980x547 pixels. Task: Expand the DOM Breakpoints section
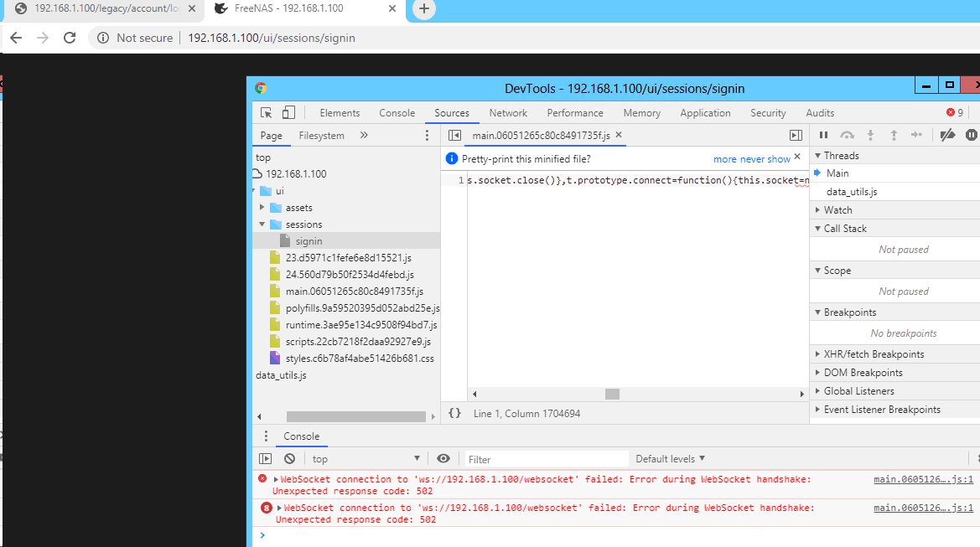(817, 372)
